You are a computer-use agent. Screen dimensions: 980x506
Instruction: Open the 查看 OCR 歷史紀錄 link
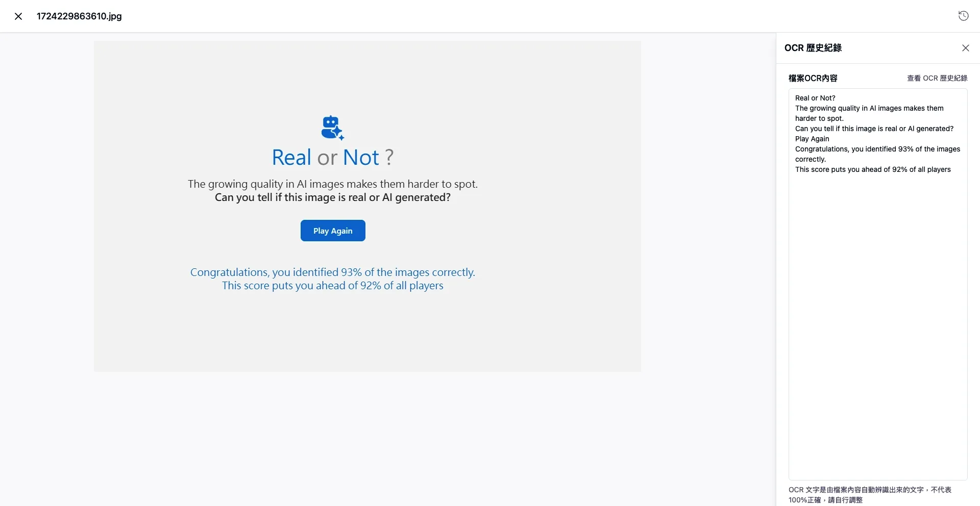point(937,78)
